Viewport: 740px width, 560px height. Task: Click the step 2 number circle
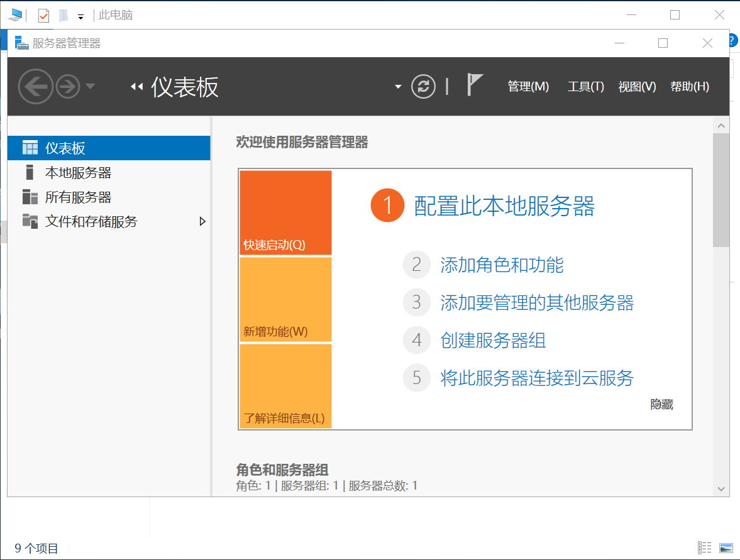(417, 265)
